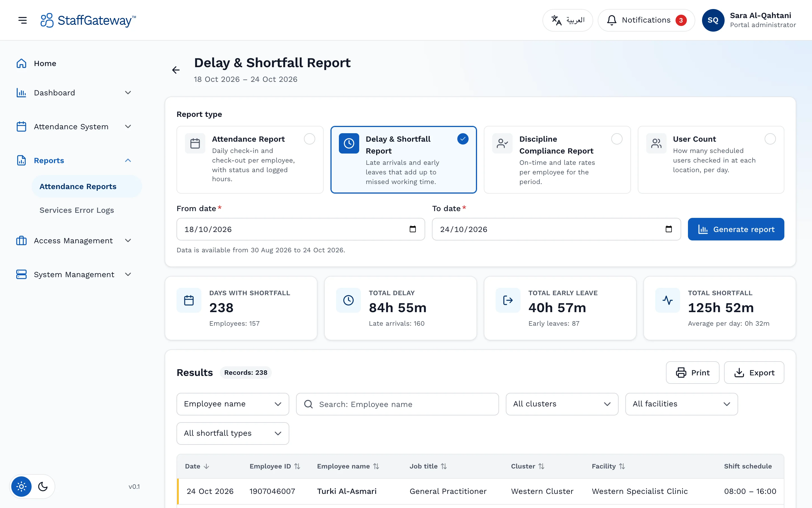This screenshot has height=508, width=812.
Task: Select the Attendance Report radio option
Action: (309, 139)
